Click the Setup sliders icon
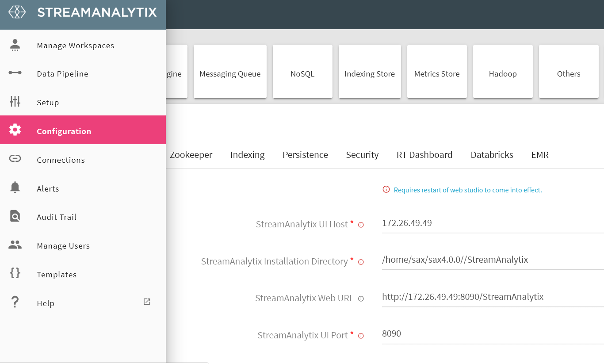Image resolution: width=604 pixels, height=364 pixels. point(15,102)
